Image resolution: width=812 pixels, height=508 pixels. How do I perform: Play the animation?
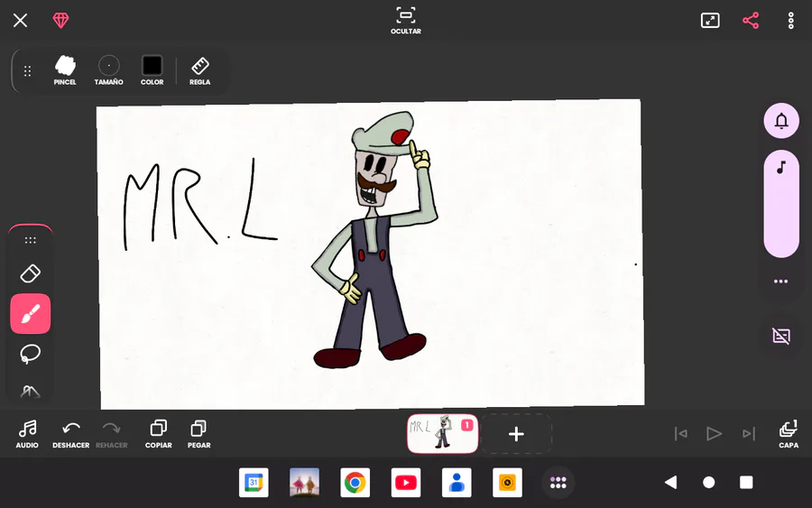pos(714,433)
